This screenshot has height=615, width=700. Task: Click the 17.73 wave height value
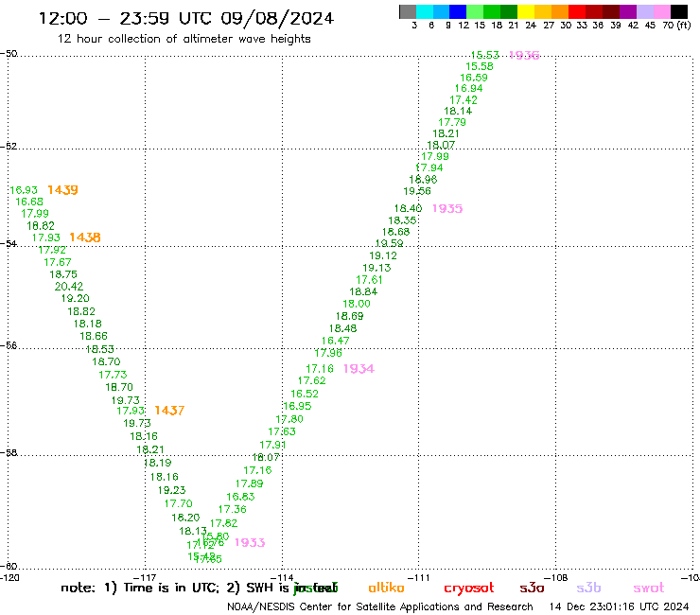[x=113, y=375]
